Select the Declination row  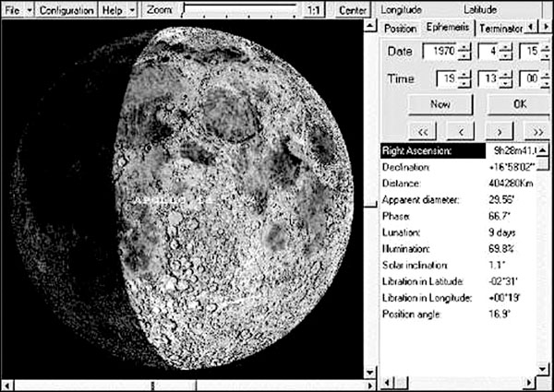pos(459,167)
